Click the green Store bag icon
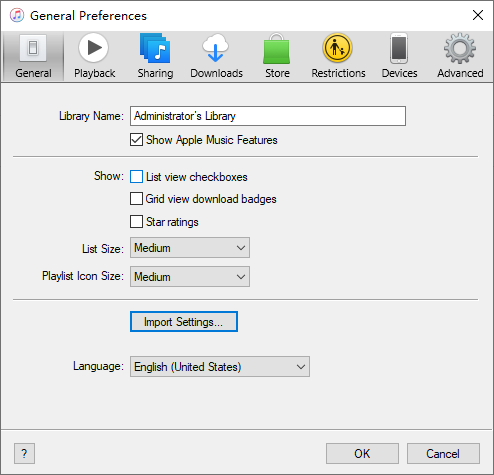 276,48
